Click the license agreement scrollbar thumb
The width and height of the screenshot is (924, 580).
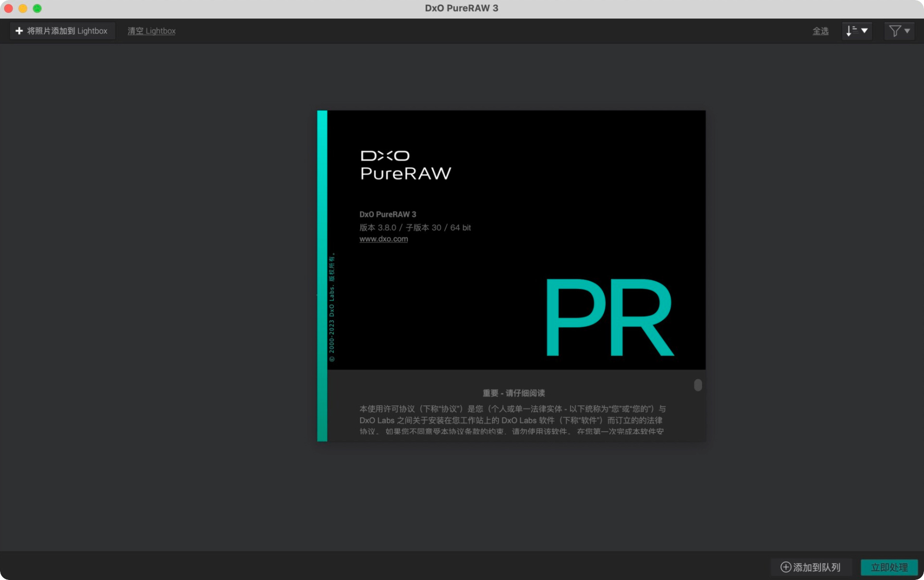698,385
